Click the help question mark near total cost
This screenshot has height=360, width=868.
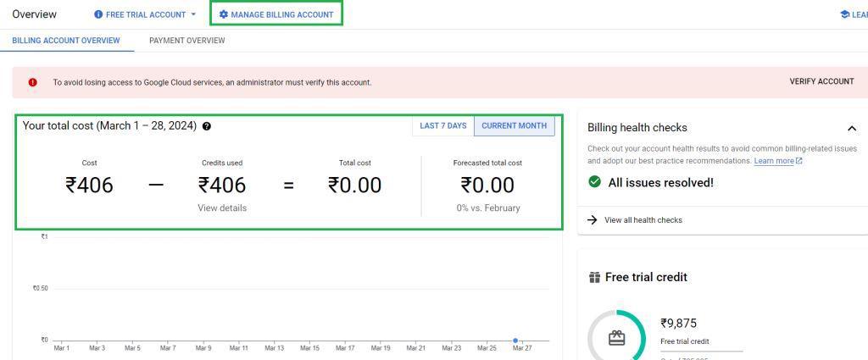tap(207, 126)
